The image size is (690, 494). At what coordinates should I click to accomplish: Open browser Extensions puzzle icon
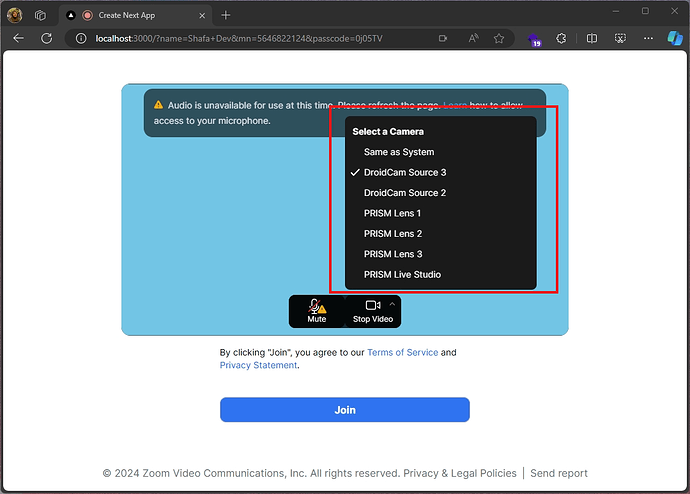[x=561, y=39]
